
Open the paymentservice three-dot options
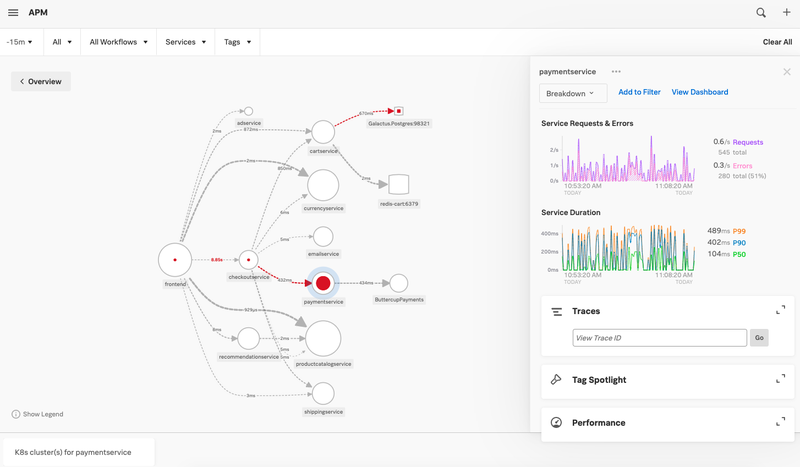point(616,71)
